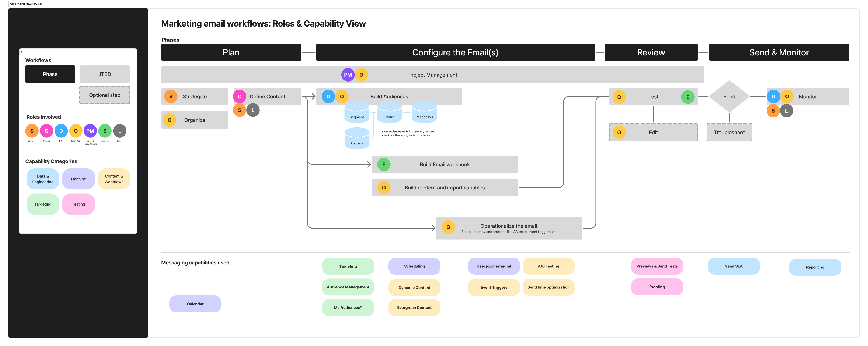Click the Send & Monitor phase header

pos(779,52)
